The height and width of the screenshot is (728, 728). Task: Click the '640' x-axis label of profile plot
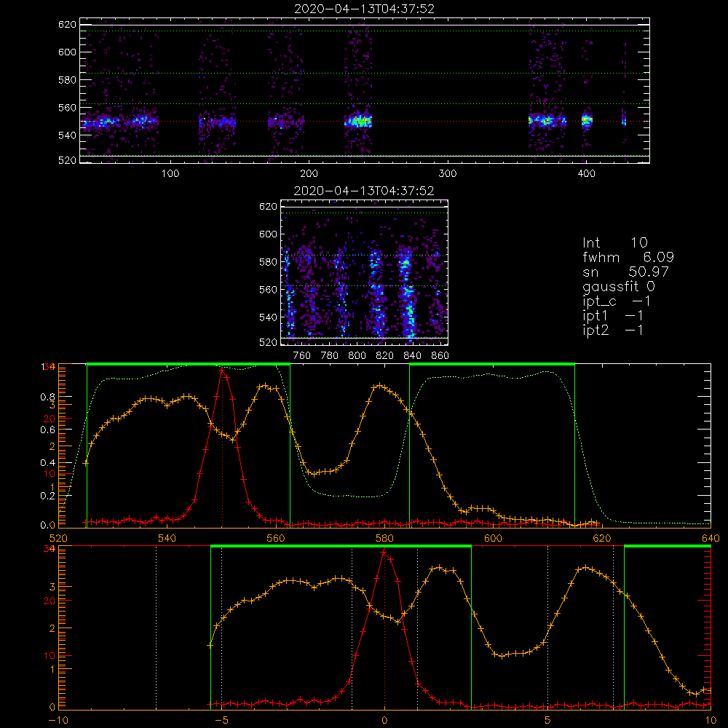click(x=711, y=538)
